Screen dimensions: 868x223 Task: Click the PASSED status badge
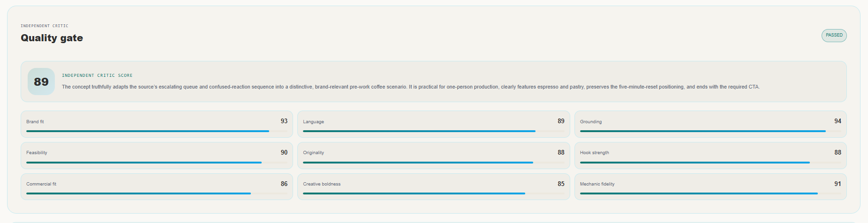click(x=834, y=36)
